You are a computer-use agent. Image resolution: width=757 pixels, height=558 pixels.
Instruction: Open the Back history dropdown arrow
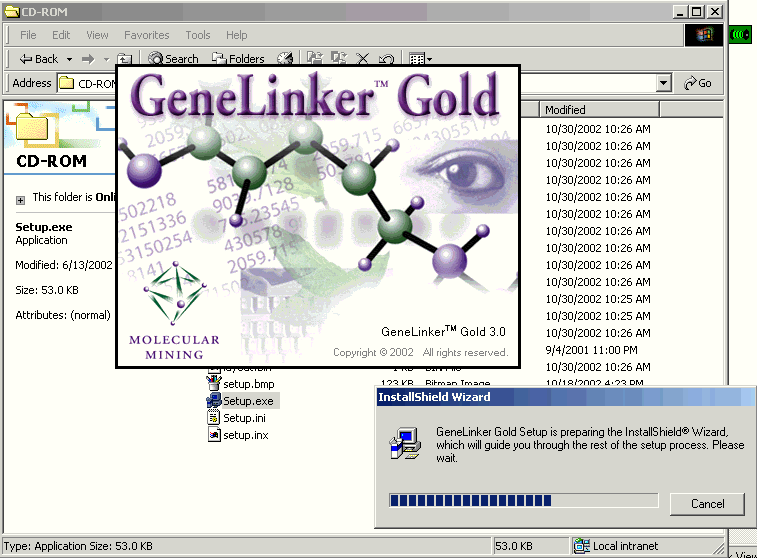[70, 59]
